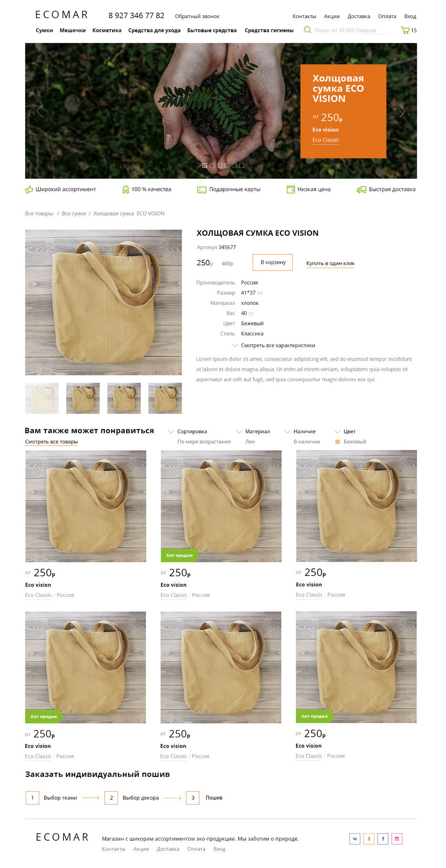
Task: Open the Доставка top menu item
Action: coord(359,16)
